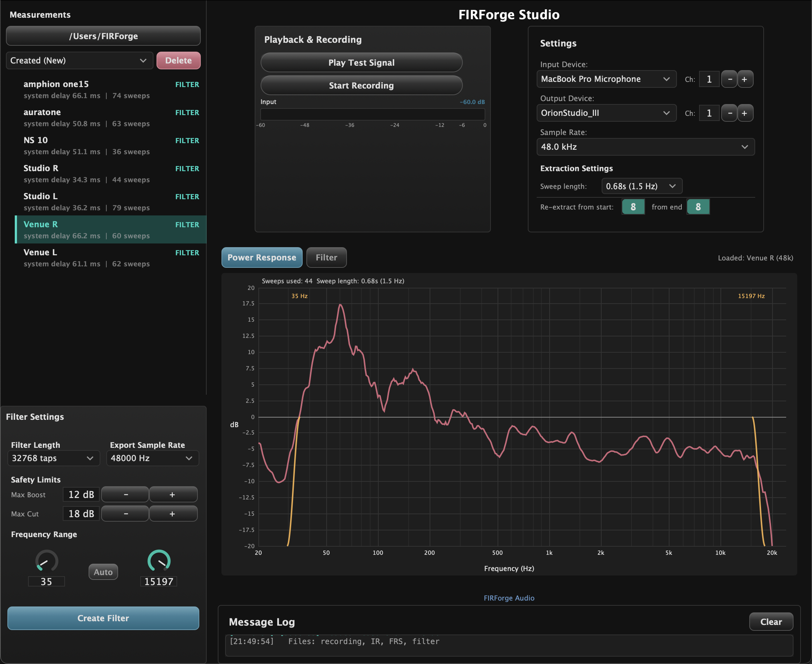Switch to the Filter tab
The width and height of the screenshot is (812, 664).
tap(326, 257)
